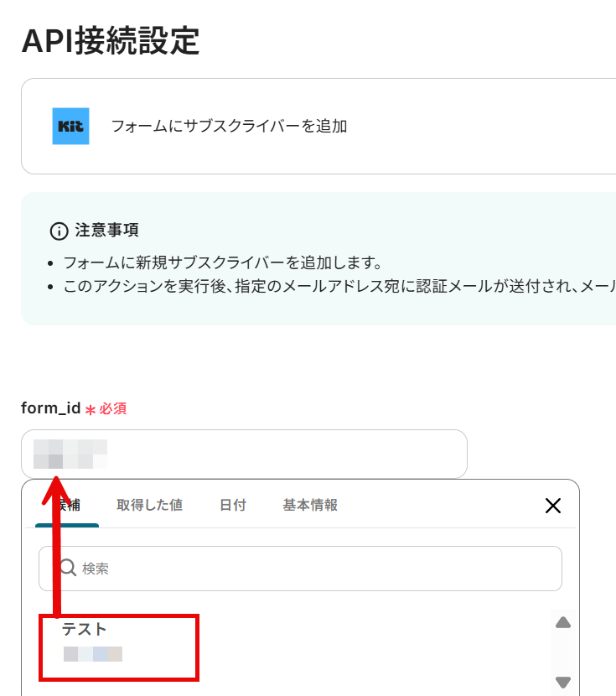Click the info icon beside 注意事項
The image size is (616, 696).
59,231
